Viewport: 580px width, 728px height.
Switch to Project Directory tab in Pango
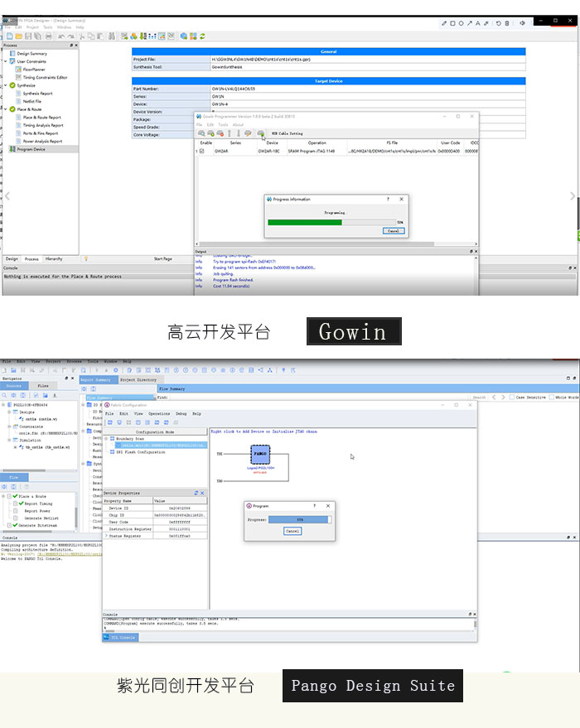(138, 380)
